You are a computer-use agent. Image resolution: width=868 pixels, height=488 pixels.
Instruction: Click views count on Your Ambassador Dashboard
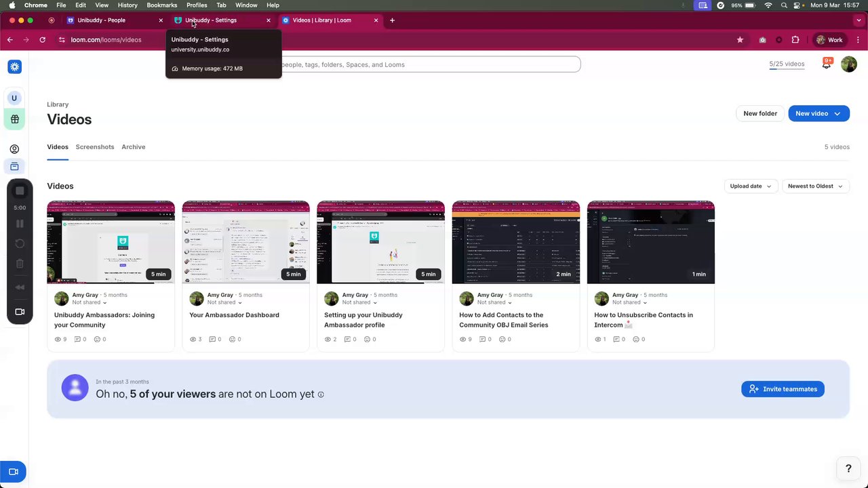[195, 340]
